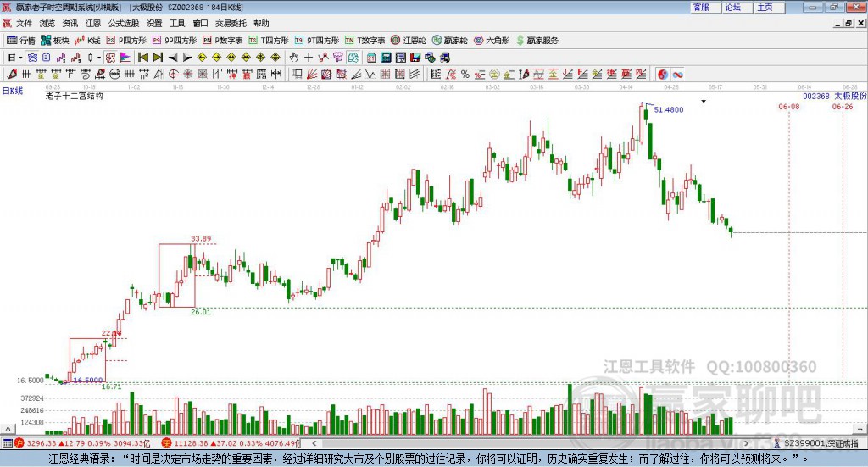Select the red crosshair circle tool
The height and width of the screenshot is (467, 868).
point(173,74)
